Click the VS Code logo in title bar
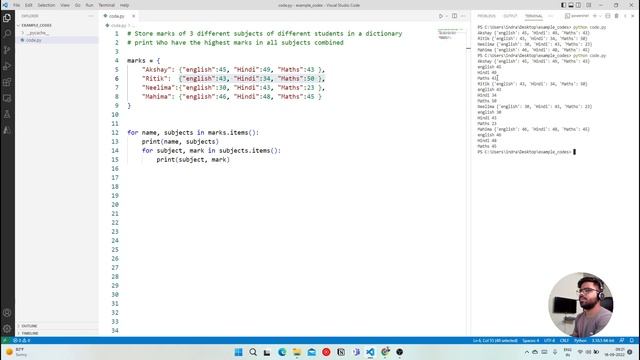The image size is (640, 360). tap(5, 5)
